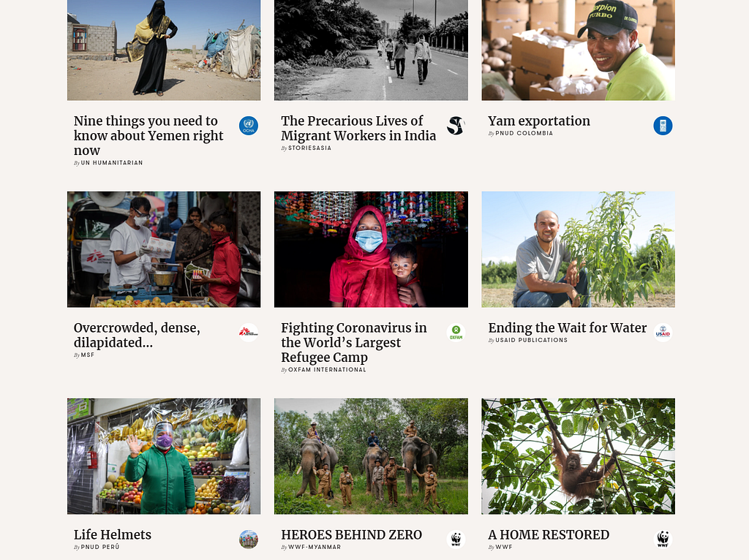Click the WWF panda logo beside A HOME RESTORED
Viewport: 749px width, 560px height.
663,540
